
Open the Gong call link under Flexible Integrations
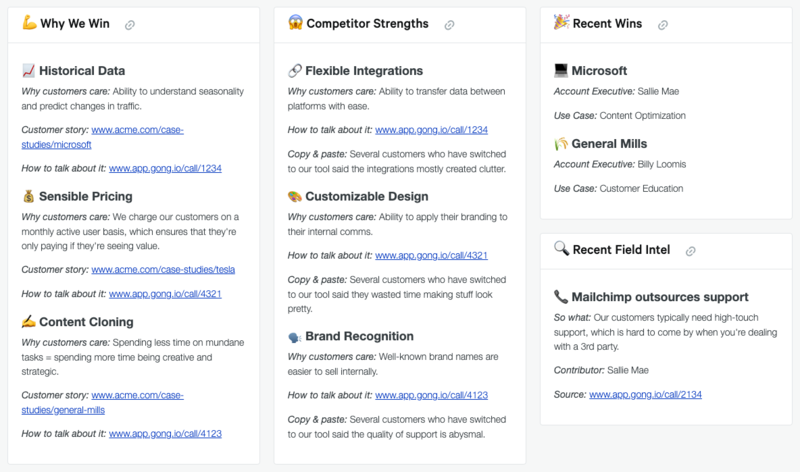pos(431,130)
